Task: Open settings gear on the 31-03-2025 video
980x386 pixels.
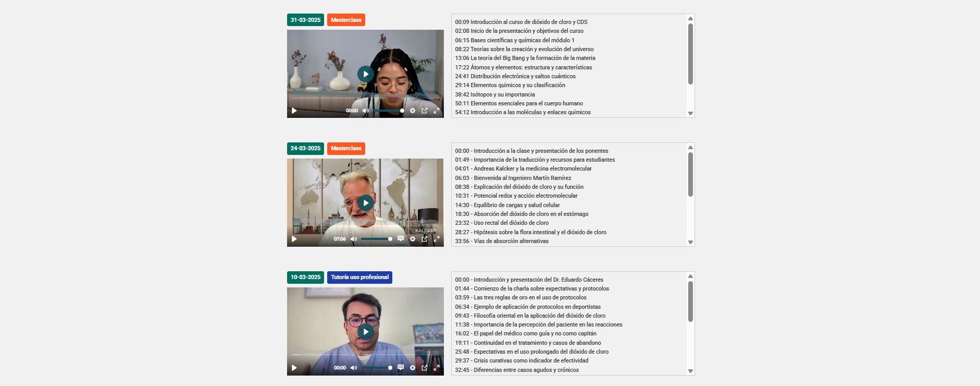Action: [x=413, y=111]
